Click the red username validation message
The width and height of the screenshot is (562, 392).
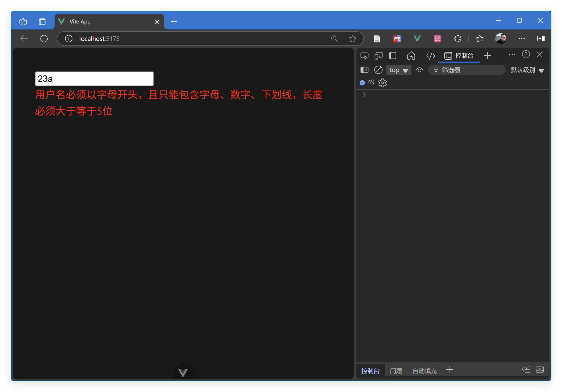point(179,103)
